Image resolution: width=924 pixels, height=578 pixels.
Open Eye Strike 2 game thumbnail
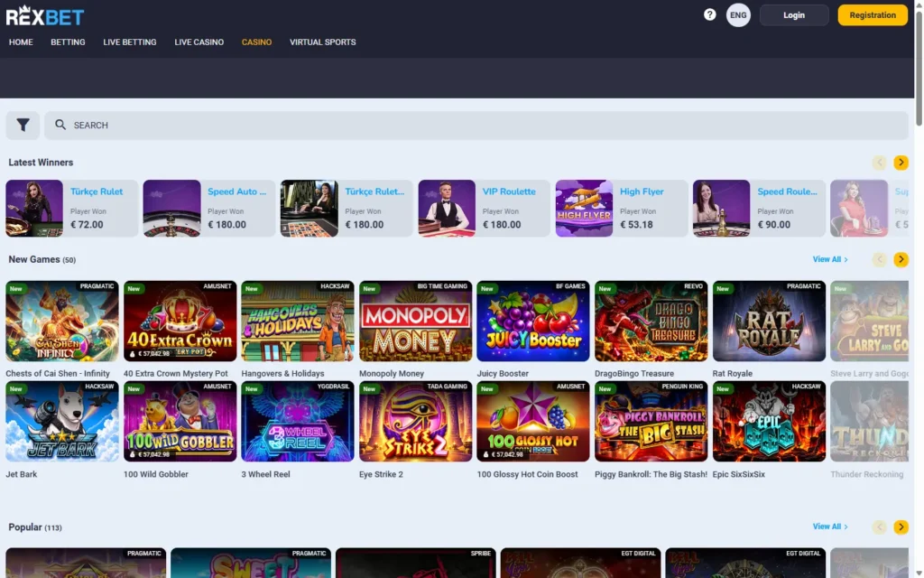(x=415, y=421)
